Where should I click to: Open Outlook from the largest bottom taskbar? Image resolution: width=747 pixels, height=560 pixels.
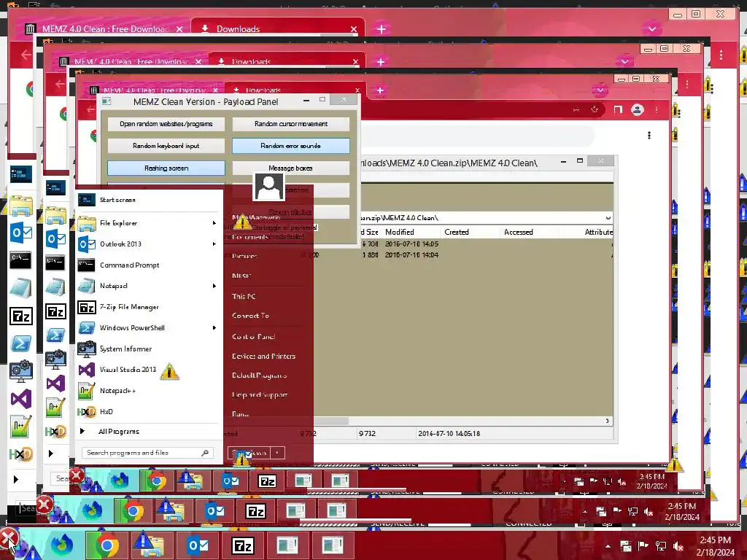click(x=198, y=545)
